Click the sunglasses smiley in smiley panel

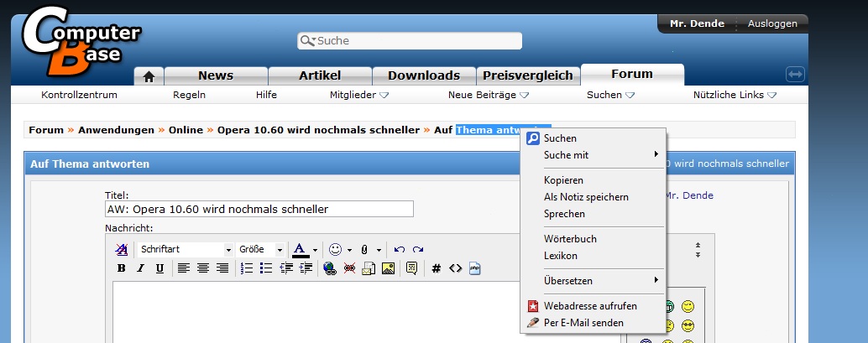point(688,326)
